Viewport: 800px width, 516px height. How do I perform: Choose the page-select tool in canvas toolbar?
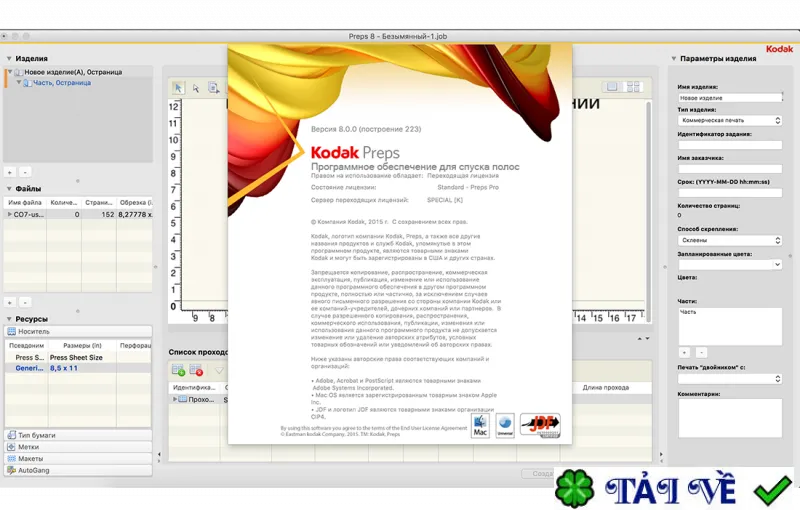click(x=213, y=88)
